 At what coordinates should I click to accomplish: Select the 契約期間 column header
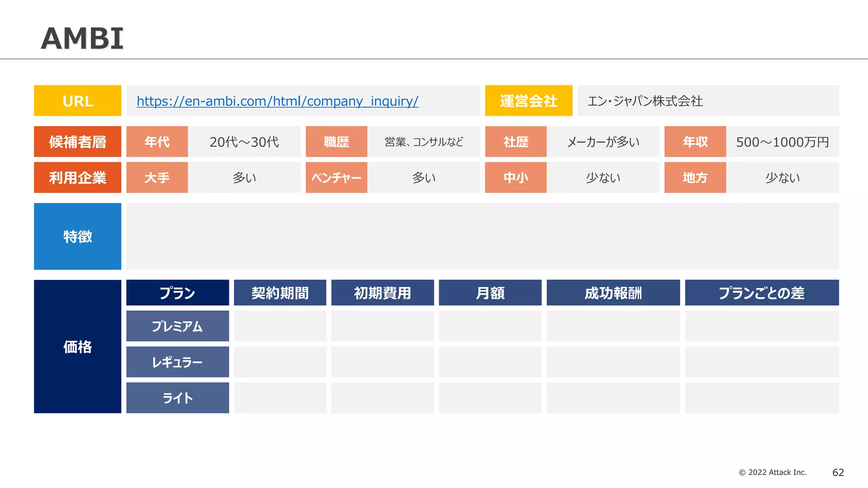point(280,293)
